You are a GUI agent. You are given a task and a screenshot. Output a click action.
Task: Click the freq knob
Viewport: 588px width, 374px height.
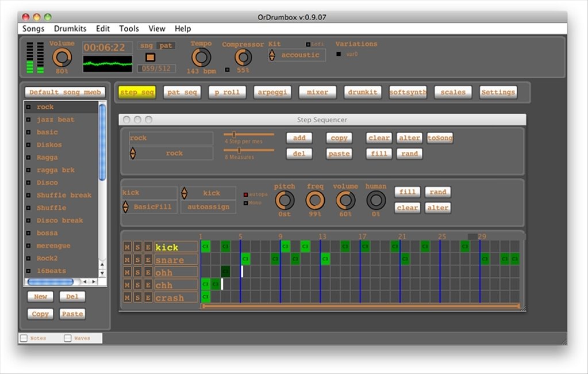click(x=315, y=200)
